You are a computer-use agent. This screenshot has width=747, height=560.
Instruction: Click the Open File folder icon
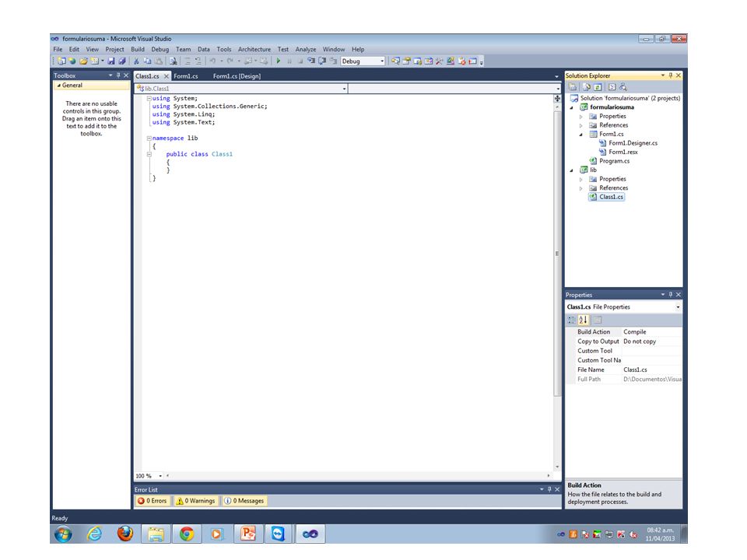point(83,61)
